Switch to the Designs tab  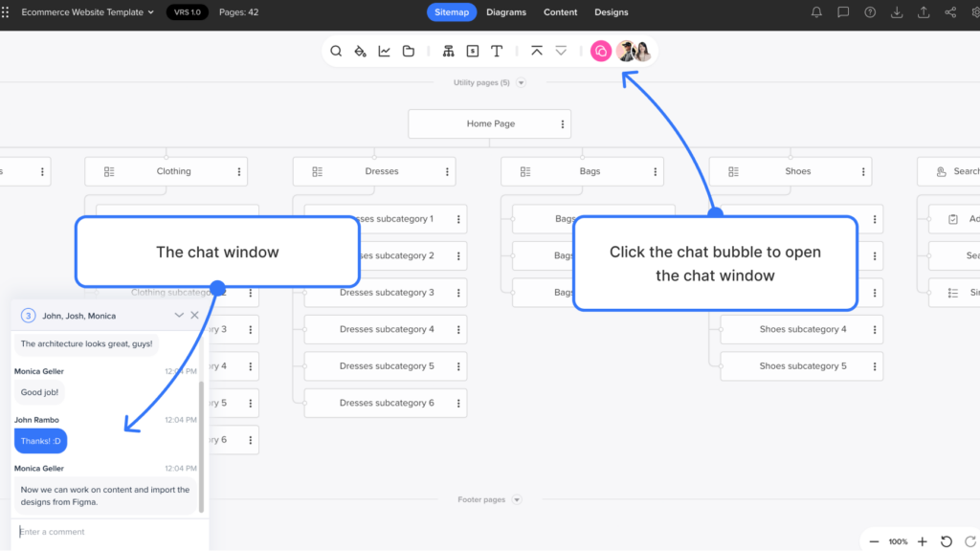click(x=611, y=12)
